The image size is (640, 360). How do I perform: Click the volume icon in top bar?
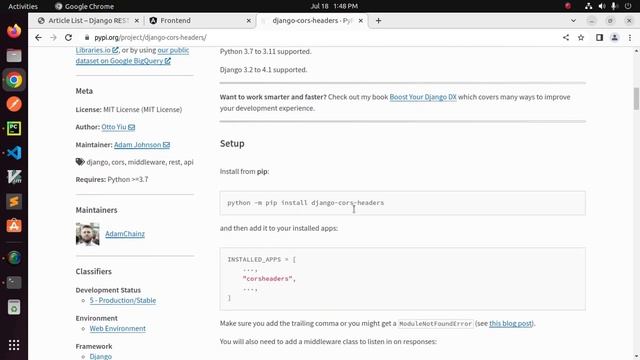tap(602, 6)
